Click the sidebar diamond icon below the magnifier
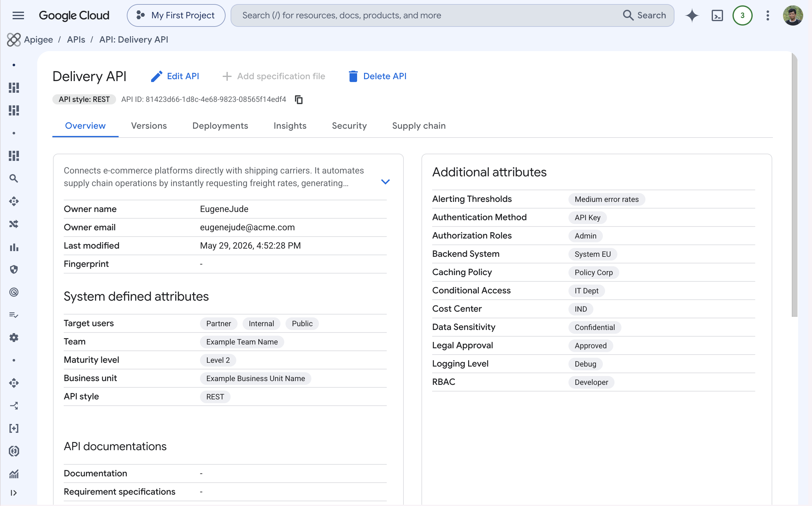 [x=14, y=201]
